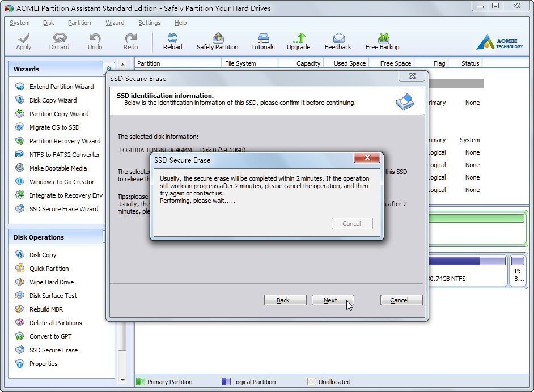Click the Rebuild MBR icon

[x=20, y=309]
